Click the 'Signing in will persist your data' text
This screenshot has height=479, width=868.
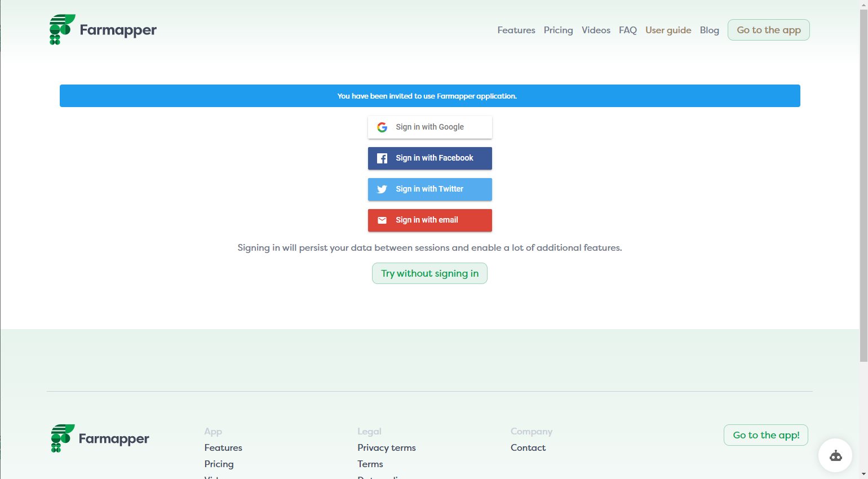(429, 248)
